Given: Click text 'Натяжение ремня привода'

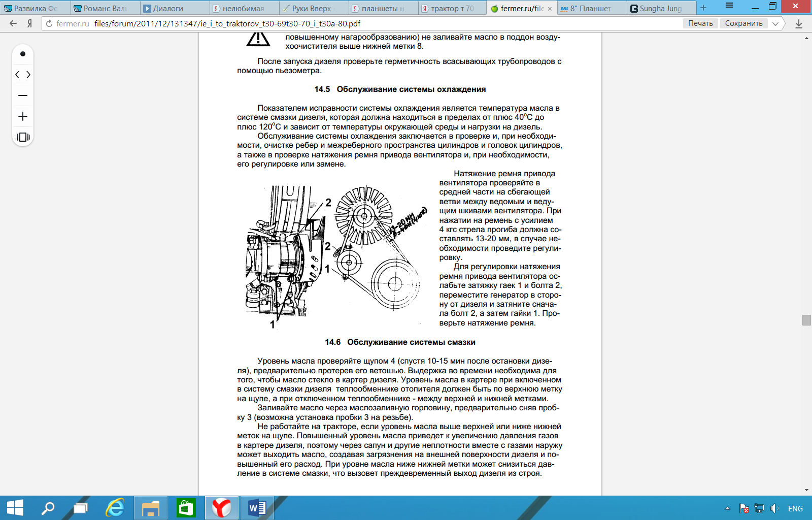Looking at the screenshot, I should click(504, 174).
